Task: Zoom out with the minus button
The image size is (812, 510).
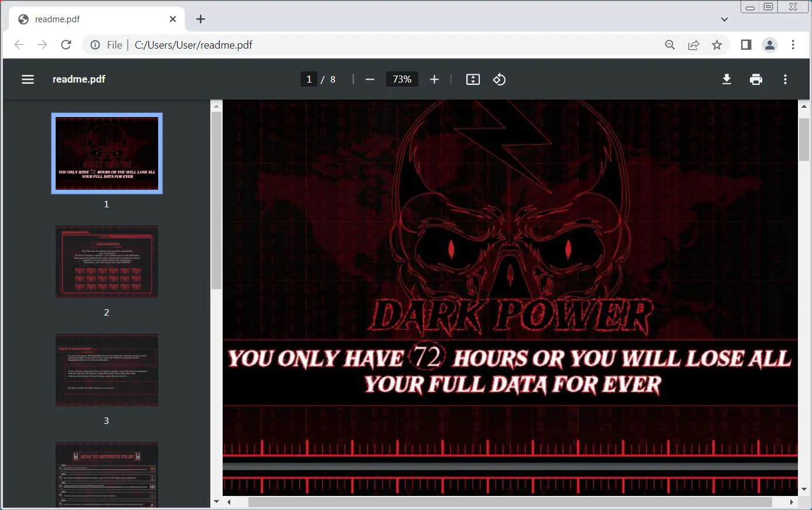Action: [370, 80]
